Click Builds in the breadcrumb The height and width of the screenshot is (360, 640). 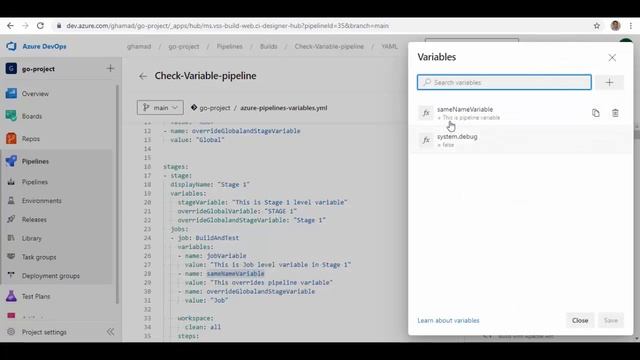coord(269,47)
